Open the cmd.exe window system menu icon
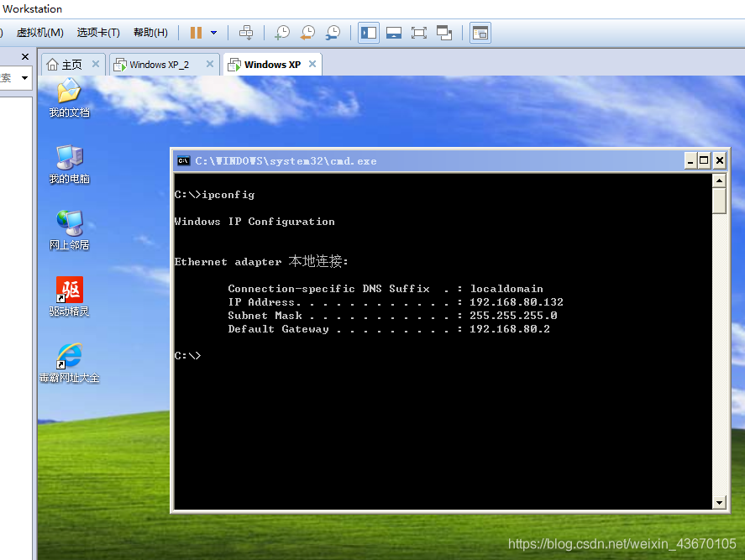Screen dimensions: 745x560 tap(183, 161)
